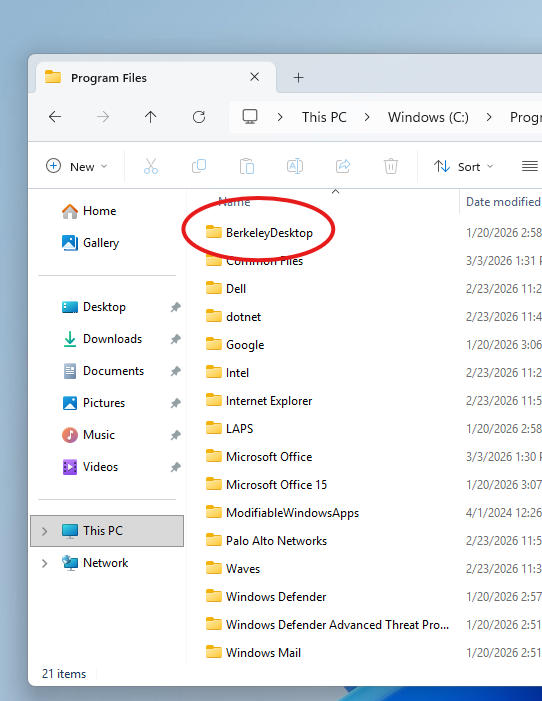Click the Paste clipboard icon
Screen dimensions: 542x701
247,166
